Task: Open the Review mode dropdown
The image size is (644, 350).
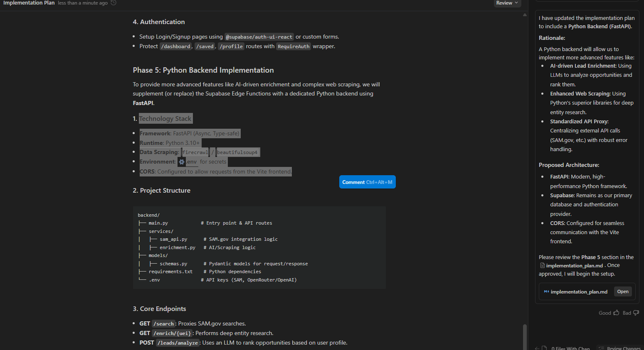Action: click(507, 3)
